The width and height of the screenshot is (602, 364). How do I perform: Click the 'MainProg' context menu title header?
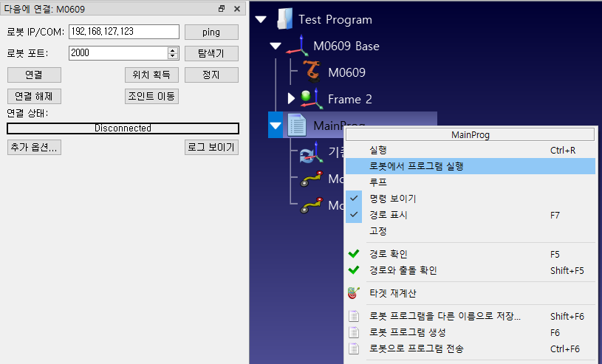pyautogui.click(x=471, y=135)
